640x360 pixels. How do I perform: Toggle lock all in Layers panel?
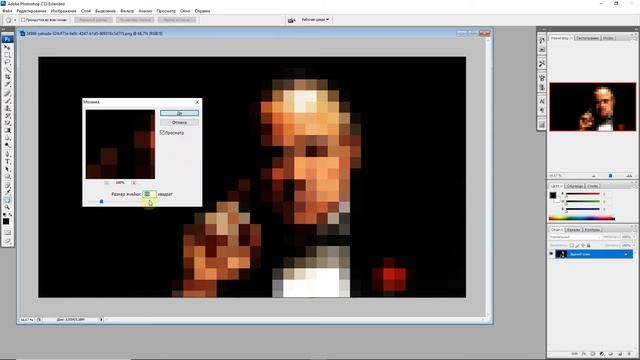pos(589,245)
